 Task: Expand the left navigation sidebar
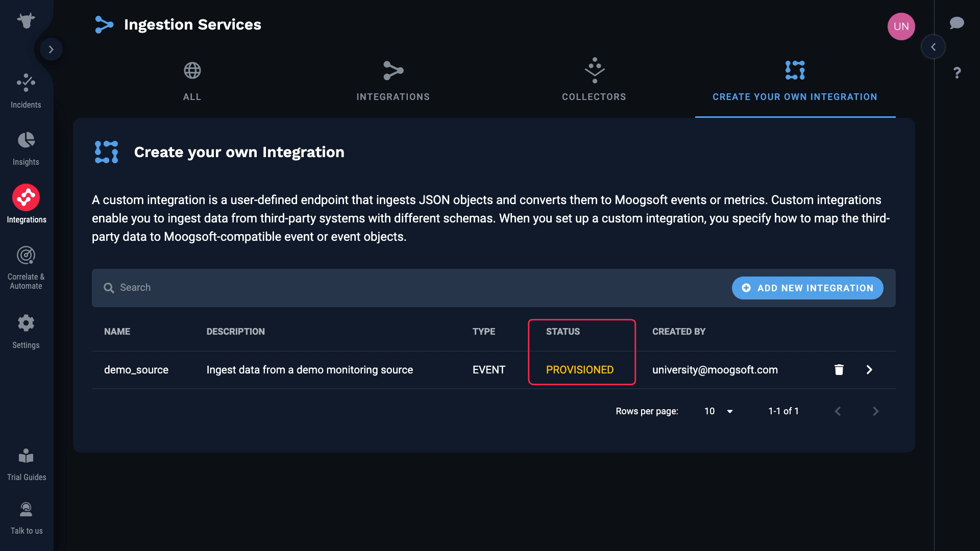point(51,49)
